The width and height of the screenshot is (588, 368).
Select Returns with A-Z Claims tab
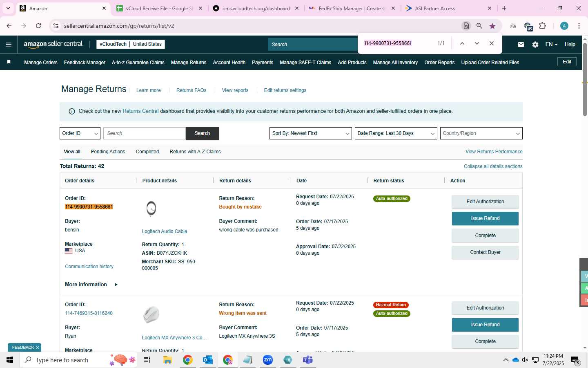pos(195,152)
